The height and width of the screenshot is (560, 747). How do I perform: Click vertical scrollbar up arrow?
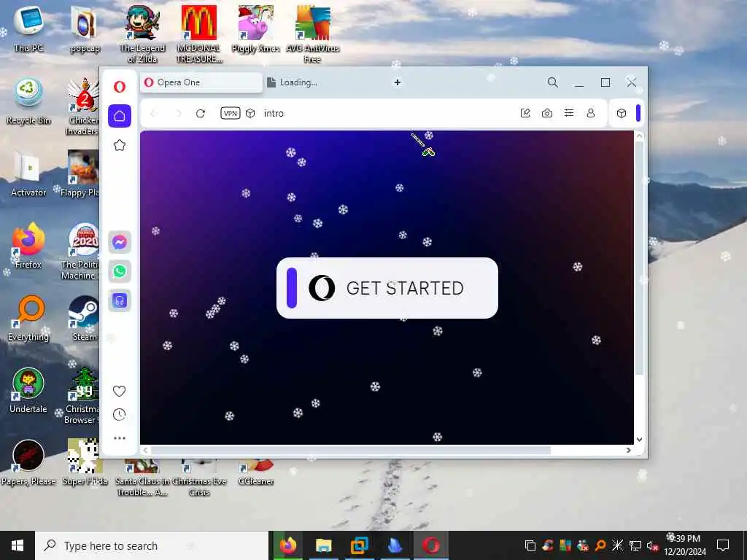[639, 136]
